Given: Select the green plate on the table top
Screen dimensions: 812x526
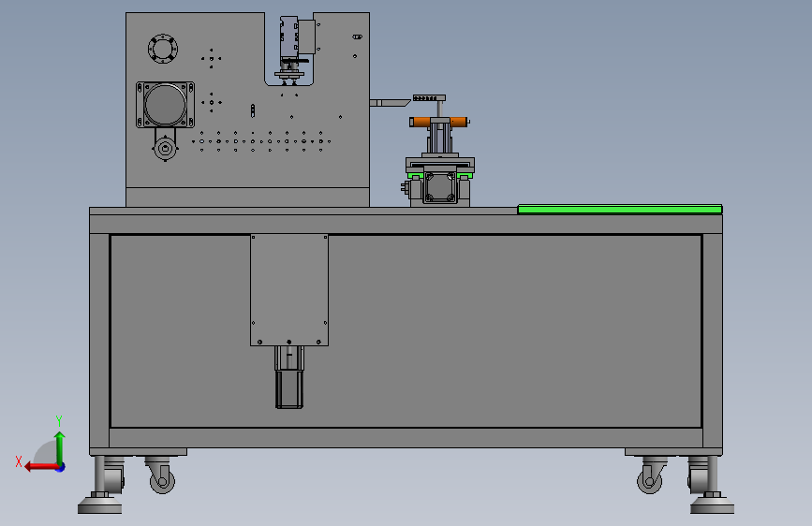Looking at the screenshot, I should tap(620, 209).
